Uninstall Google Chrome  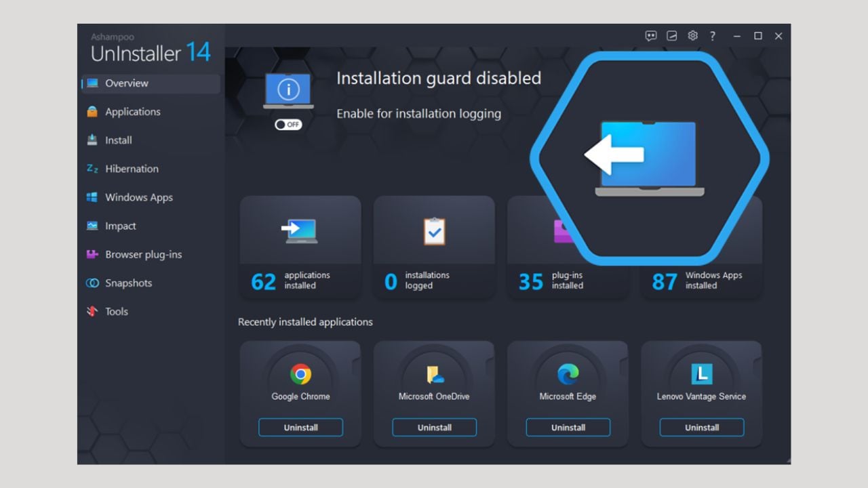(x=300, y=428)
